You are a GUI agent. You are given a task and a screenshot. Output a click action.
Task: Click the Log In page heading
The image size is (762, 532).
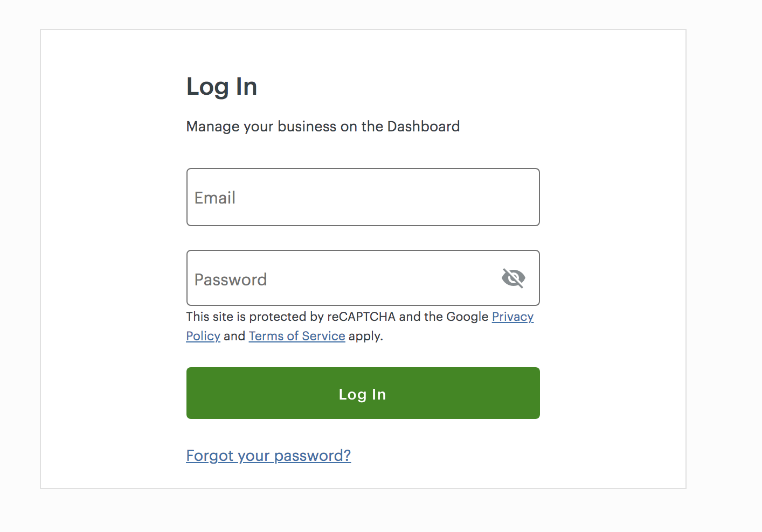[x=221, y=87]
